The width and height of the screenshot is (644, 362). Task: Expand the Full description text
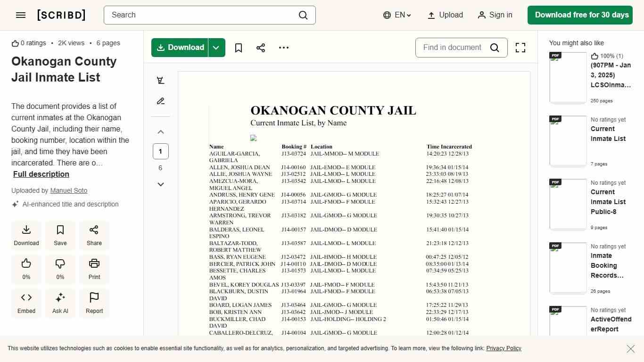[x=41, y=174]
